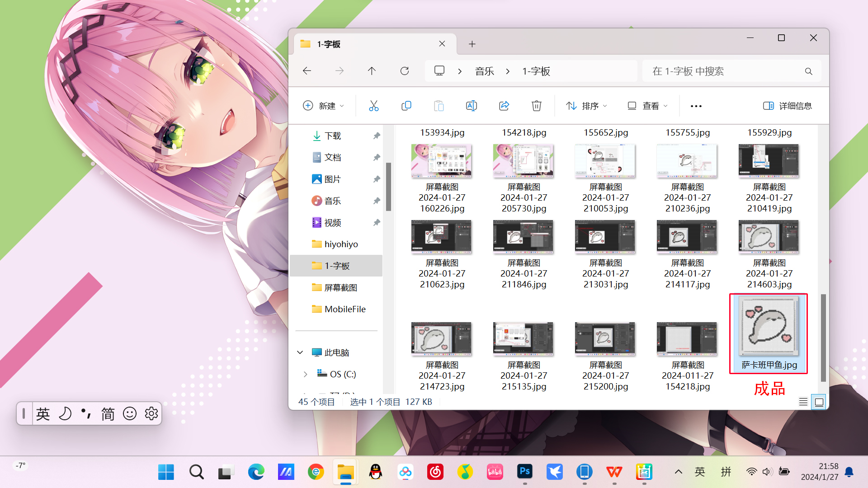Viewport: 868px width, 488px height.
Task: Toggle IME 英 language mode on floating bar
Action: coord(43,413)
